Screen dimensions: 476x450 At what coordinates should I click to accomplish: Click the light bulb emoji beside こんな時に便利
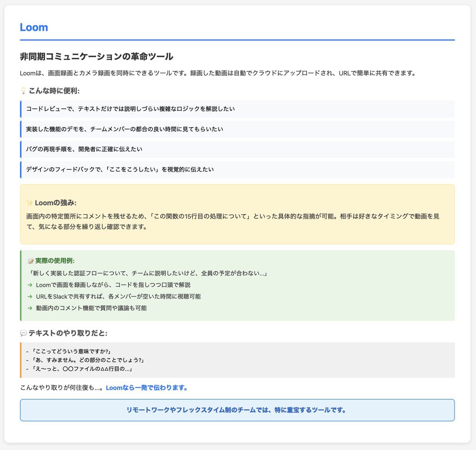coord(23,91)
